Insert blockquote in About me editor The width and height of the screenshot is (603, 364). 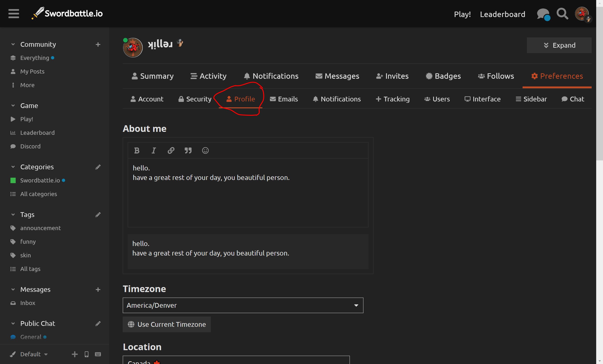point(188,150)
